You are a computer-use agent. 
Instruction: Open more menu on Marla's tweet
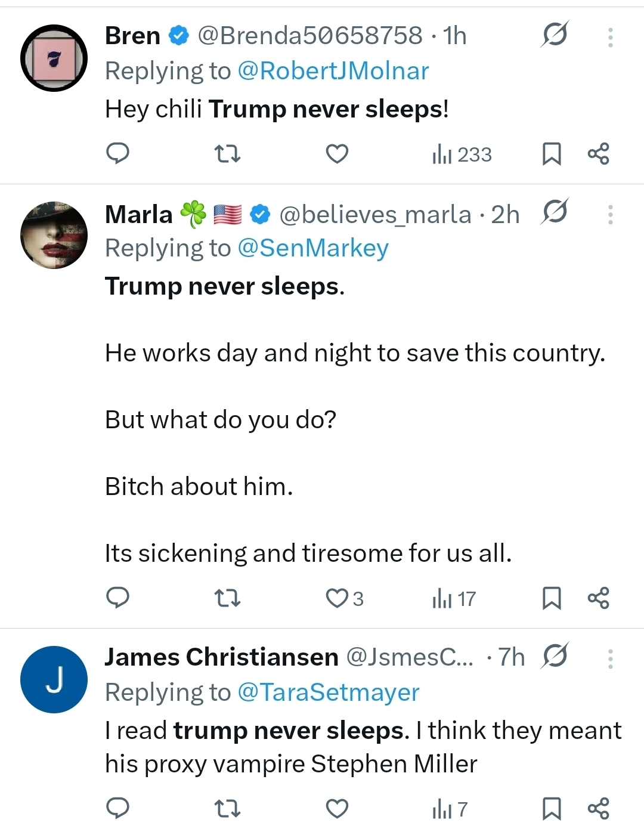tap(610, 215)
